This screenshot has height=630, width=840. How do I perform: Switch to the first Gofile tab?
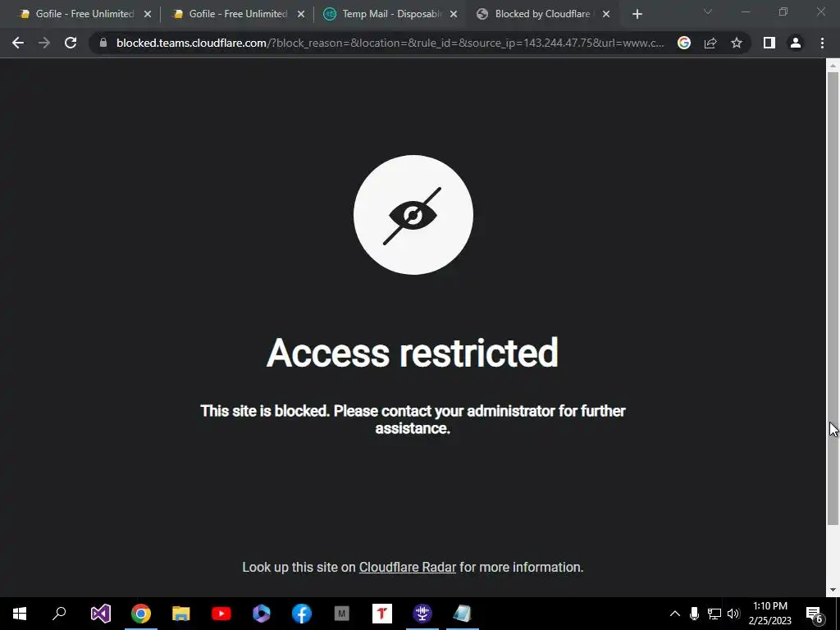tap(84, 14)
